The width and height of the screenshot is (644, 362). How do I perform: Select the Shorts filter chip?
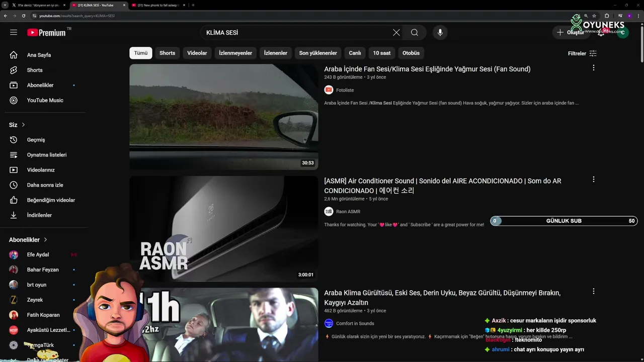click(168, 53)
